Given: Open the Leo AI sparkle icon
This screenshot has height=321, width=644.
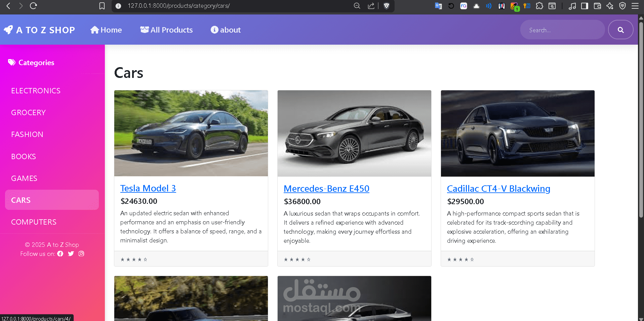Looking at the screenshot, I should pyautogui.click(x=610, y=6).
